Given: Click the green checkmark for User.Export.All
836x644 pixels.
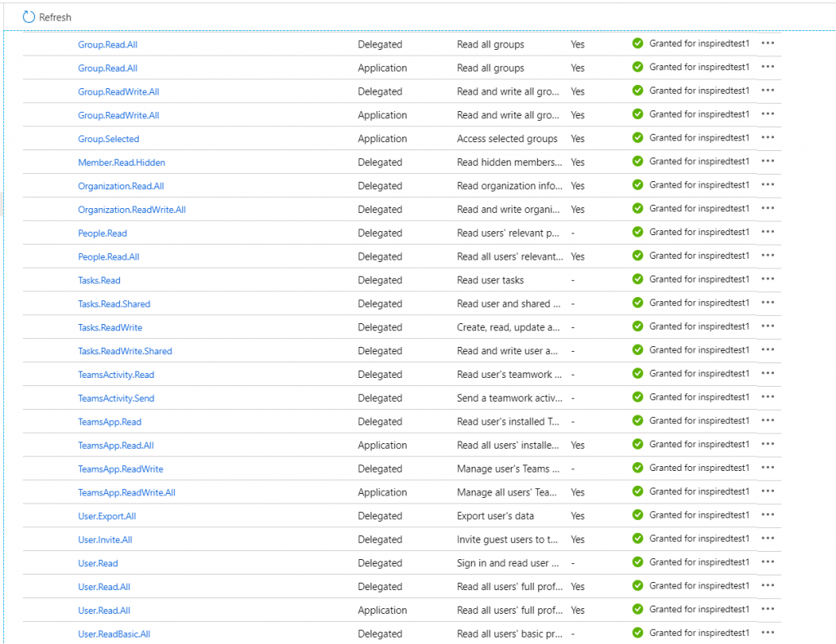Looking at the screenshot, I should coord(638,515).
